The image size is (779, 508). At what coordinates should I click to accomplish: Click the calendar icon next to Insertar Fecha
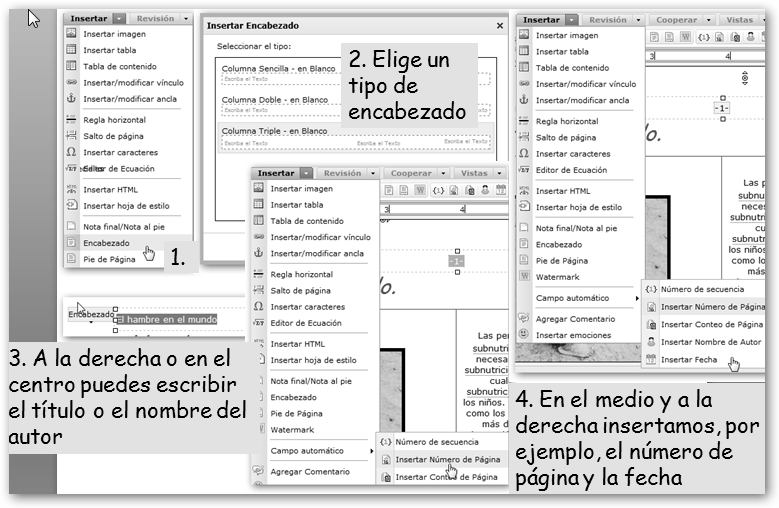[x=652, y=360]
